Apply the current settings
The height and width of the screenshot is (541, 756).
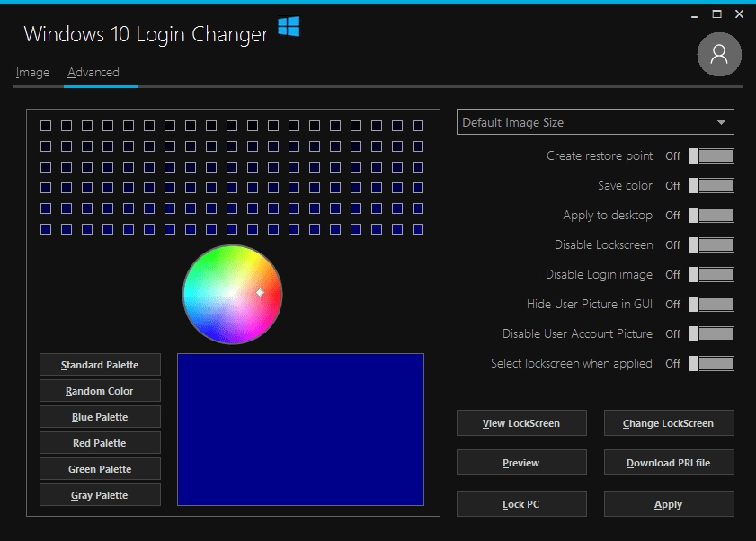tap(669, 504)
